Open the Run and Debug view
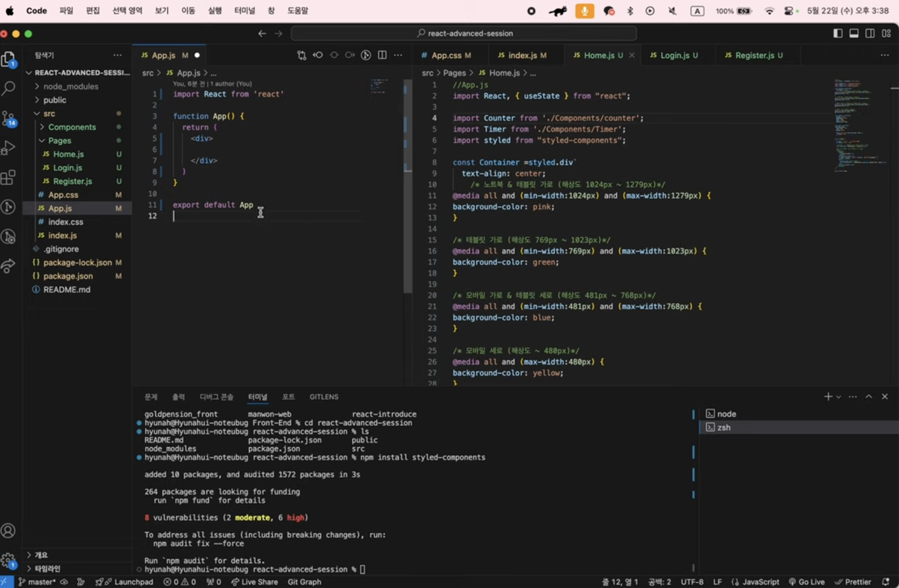The image size is (899, 588). pos(9,148)
